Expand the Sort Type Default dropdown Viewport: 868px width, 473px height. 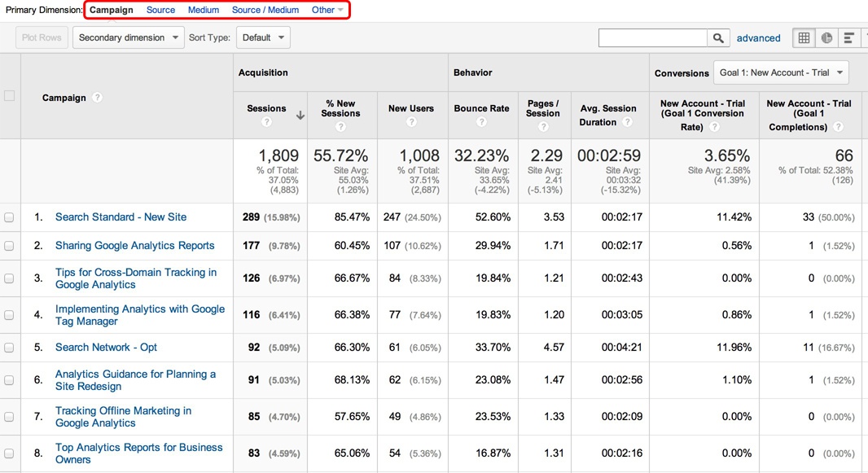(x=263, y=37)
